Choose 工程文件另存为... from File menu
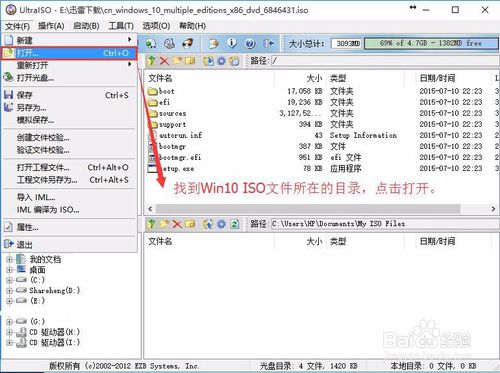The width and height of the screenshot is (500, 373). (69, 180)
